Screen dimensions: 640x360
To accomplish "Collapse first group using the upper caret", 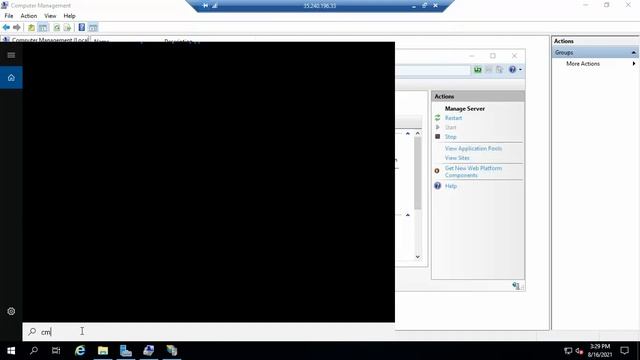I will pyautogui.click(x=408, y=133).
